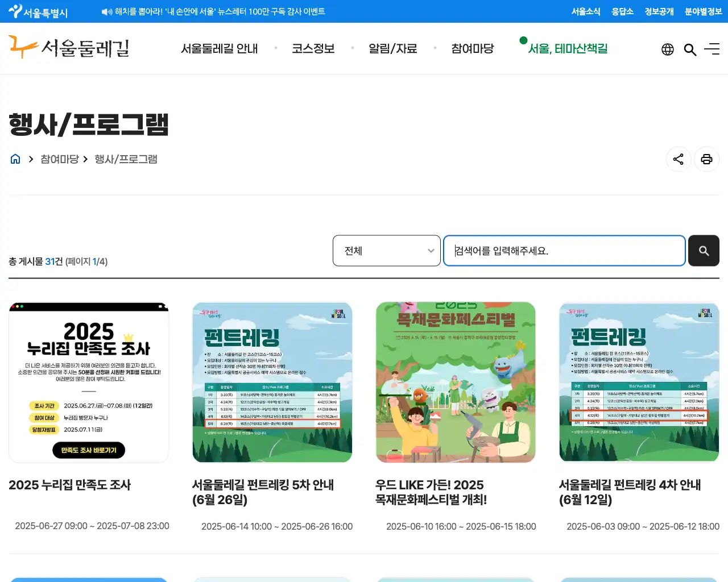728x582 pixels.
Task: Open post 우드 LIKE 가든! 2025 목재문화페스티벌
Action: point(431,492)
